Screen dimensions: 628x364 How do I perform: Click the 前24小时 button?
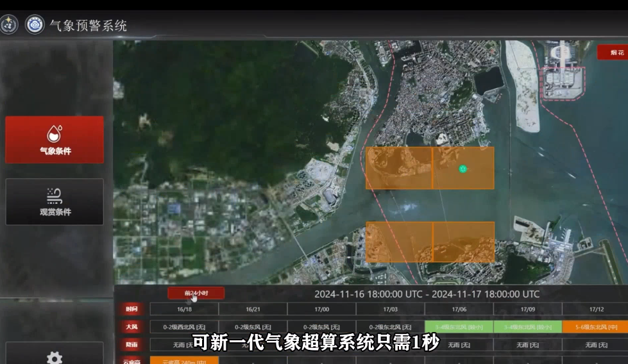(196, 293)
